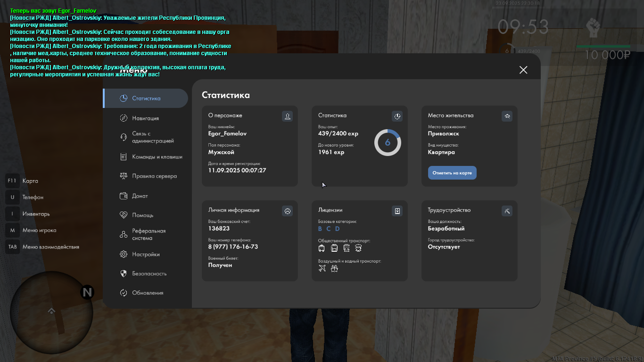This screenshot has height=362, width=644.
Task: Click the phone number 8 (977) 176-16-73
Action: pyautogui.click(x=233, y=247)
